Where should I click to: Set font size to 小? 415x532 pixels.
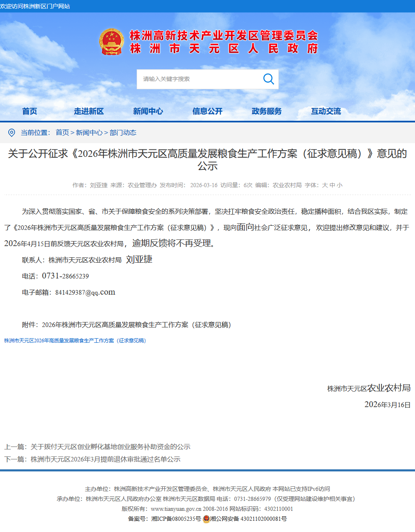(339, 185)
